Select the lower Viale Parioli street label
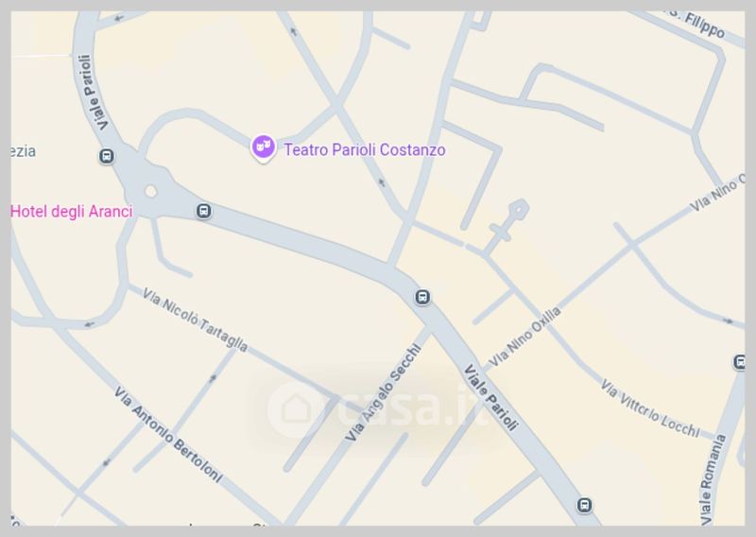Image resolution: width=756 pixels, height=537 pixels. pos(490,398)
